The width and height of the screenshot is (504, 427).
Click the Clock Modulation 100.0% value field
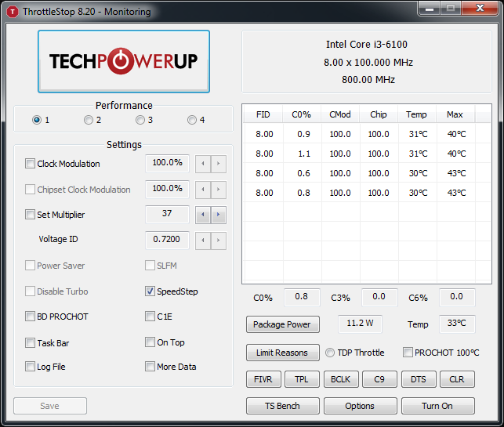pyautogui.click(x=167, y=163)
